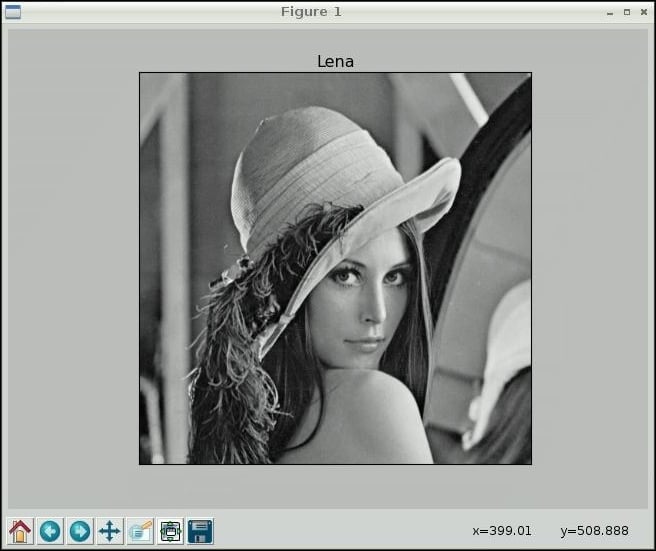The height and width of the screenshot is (551, 656).
Task: Click the 'Lena' plot title text
Action: tap(336, 62)
